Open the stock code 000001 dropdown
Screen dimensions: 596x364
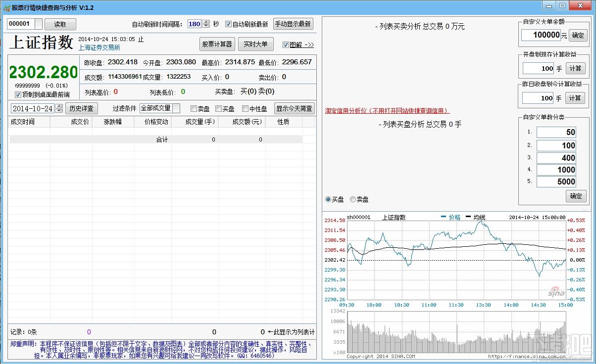pos(39,24)
